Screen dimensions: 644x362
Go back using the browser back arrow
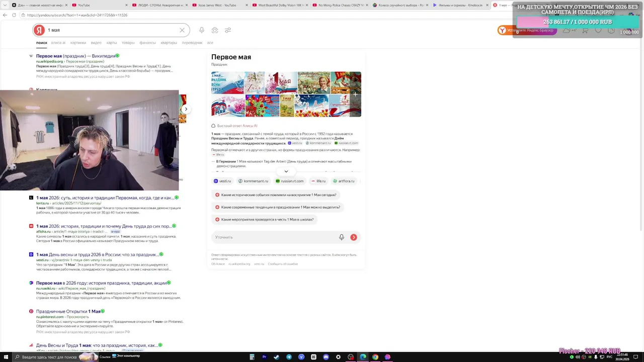tap(5, 15)
